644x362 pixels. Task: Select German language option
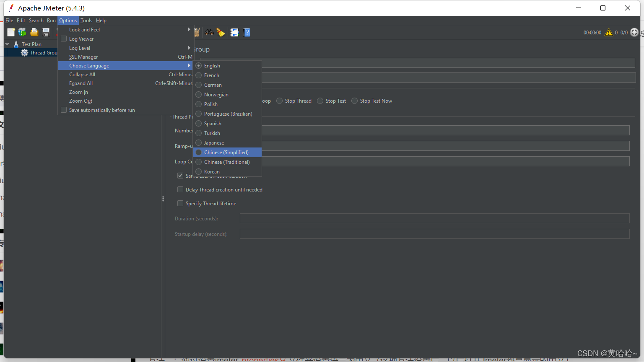point(227,85)
